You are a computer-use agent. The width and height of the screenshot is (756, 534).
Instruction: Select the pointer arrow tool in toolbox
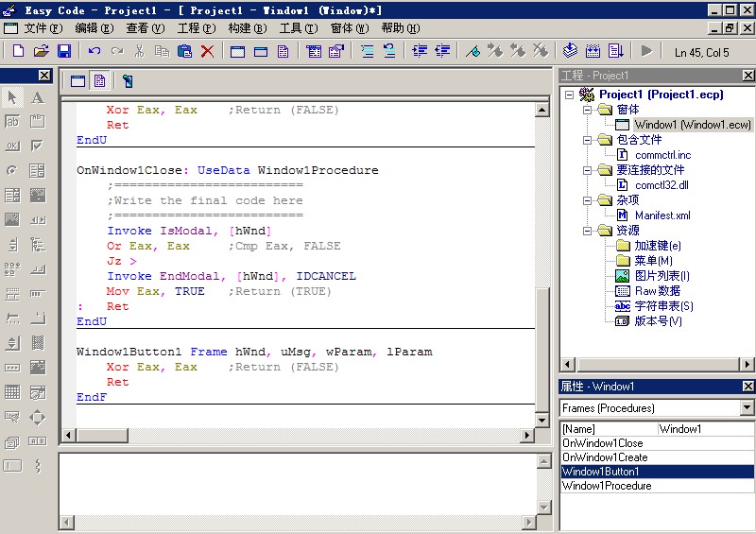point(12,97)
